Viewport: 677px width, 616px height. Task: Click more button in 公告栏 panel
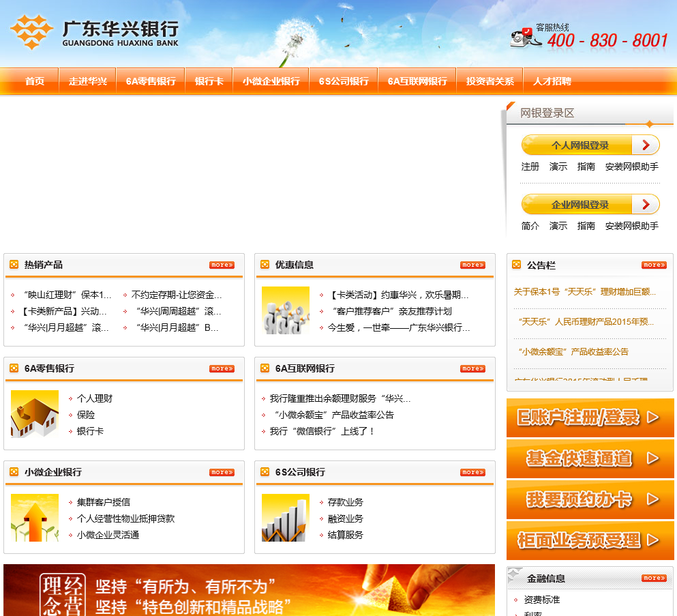(x=654, y=265)
